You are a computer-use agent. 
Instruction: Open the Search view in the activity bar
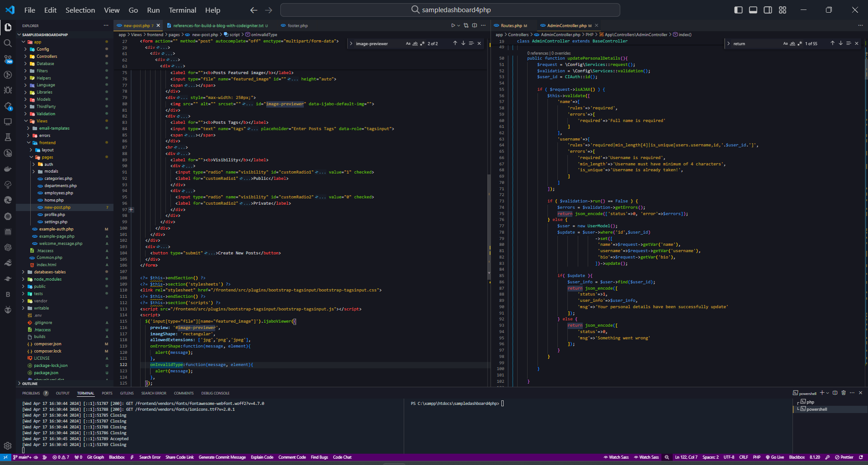(x=8, y=43)
